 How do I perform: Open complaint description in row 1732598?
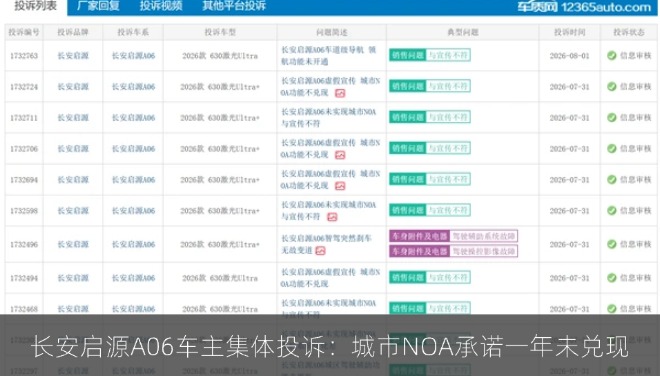pos(329,211)
